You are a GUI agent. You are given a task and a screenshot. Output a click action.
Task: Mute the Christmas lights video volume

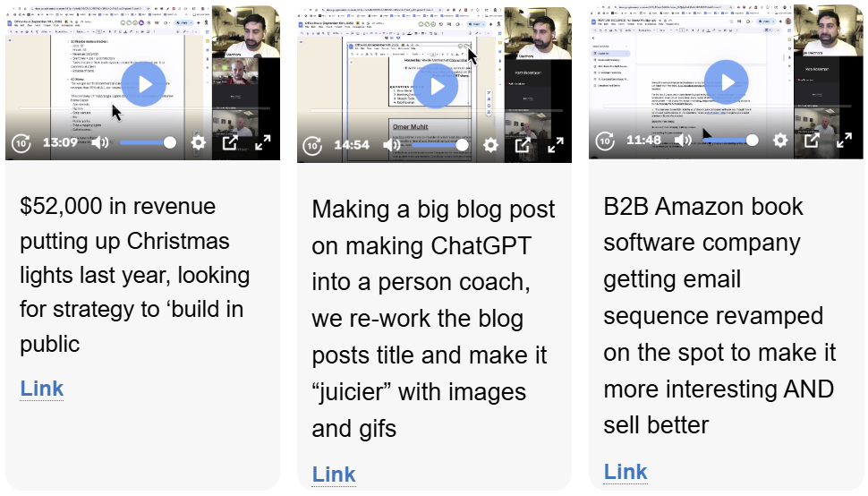pyautogui.click(x=100, y=142)
